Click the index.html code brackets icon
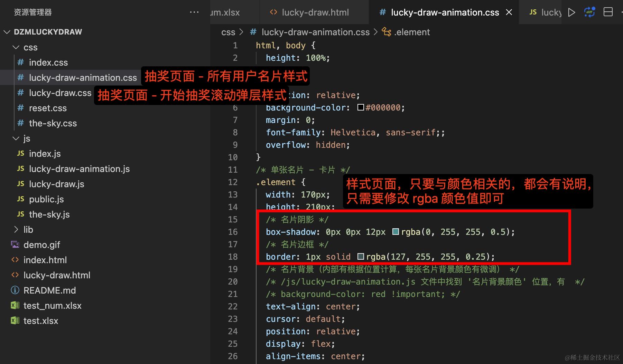This screenshot has width=623, height=364. [15, 260]
